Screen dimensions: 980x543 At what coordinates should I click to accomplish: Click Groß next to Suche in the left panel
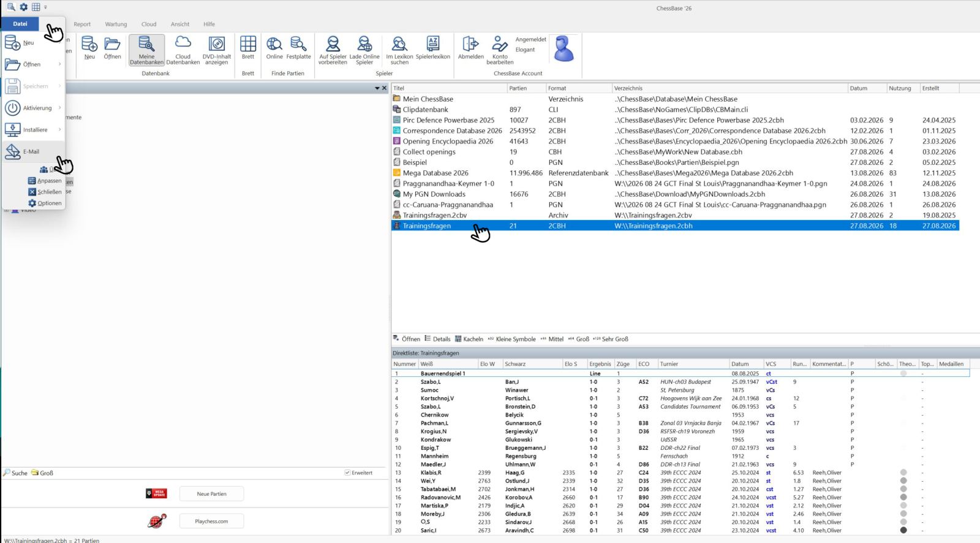coord(42,473)
